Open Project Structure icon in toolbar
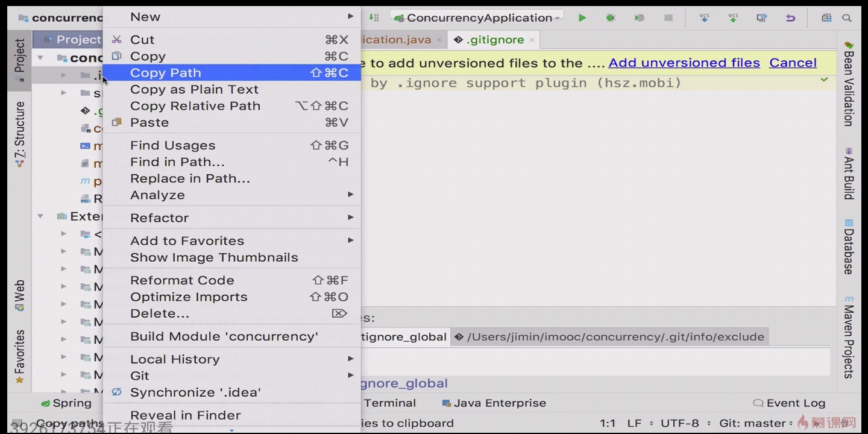This screenshot has height=434, width=868. pos(826,18)
